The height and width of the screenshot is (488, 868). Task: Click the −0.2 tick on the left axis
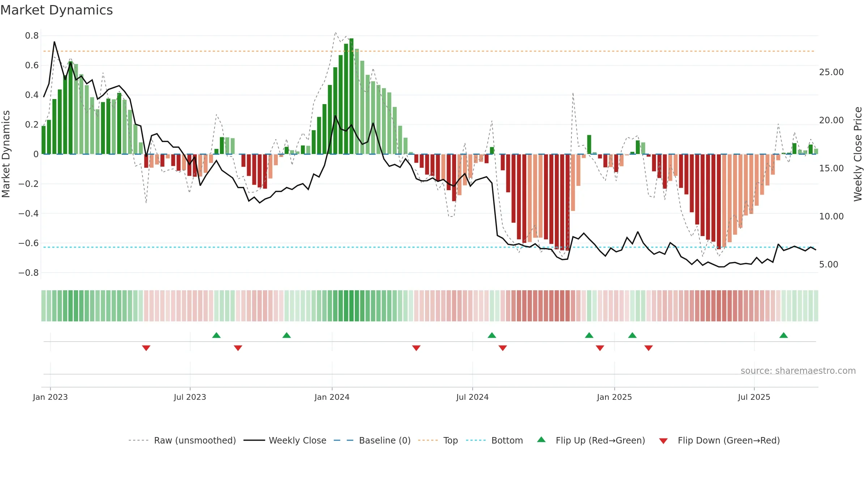(29, 184)
